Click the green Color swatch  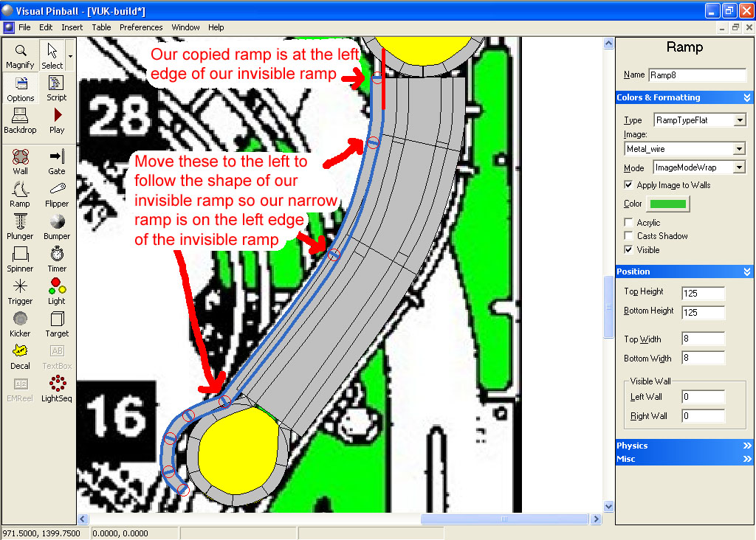[667, 204]
